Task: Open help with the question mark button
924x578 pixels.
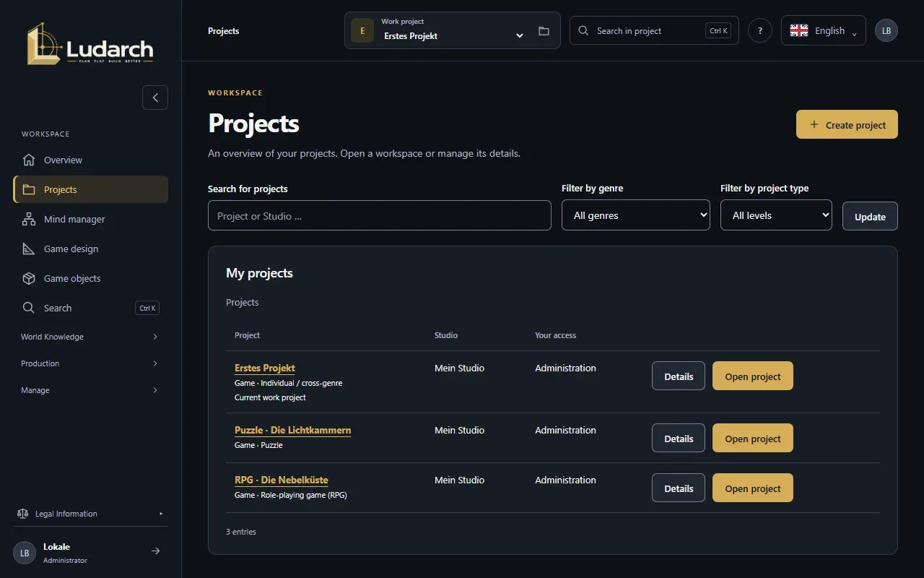Action: [x=760, y=30]
